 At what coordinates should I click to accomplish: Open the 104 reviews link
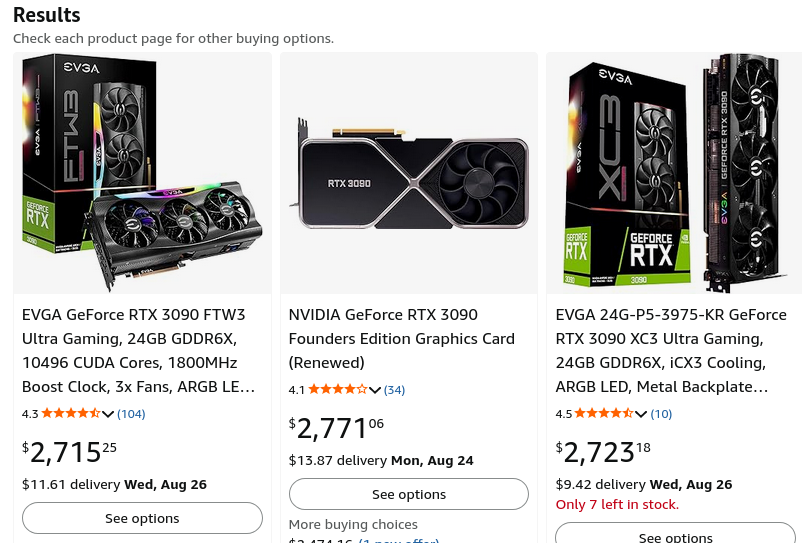coord(131,414)
